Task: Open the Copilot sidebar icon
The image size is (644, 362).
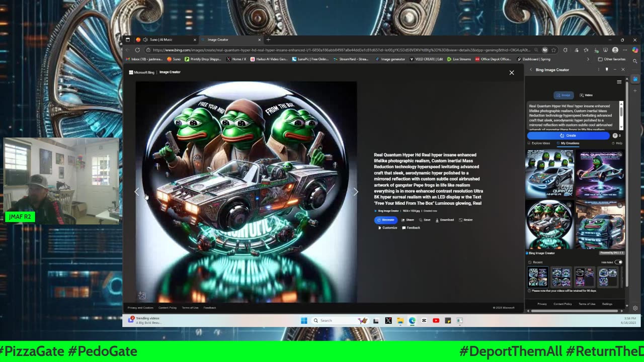Action: [635, 50]
